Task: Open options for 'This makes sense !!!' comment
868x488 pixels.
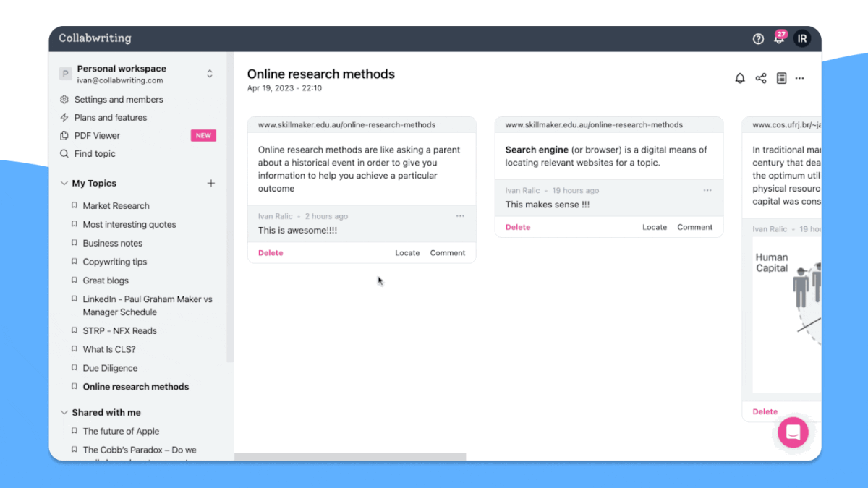Action: (x=707, y=191)
